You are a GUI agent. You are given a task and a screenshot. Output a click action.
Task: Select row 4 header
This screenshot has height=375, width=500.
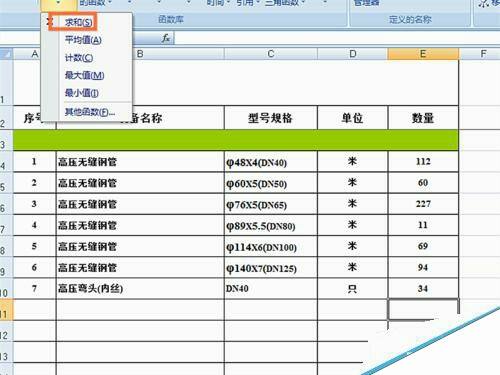6,162
